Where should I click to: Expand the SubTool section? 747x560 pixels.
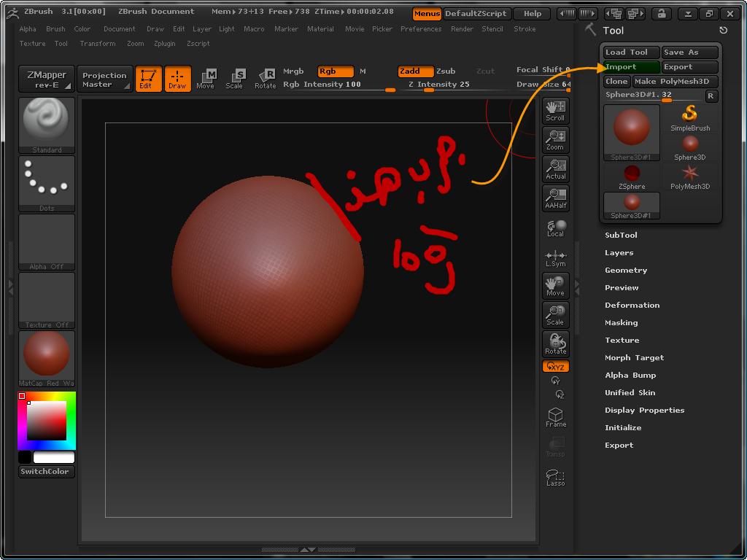(621, 236)
